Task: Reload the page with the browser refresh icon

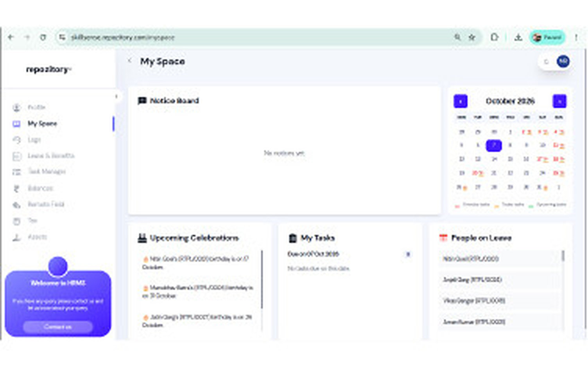Action: click(x=43, y=37)
